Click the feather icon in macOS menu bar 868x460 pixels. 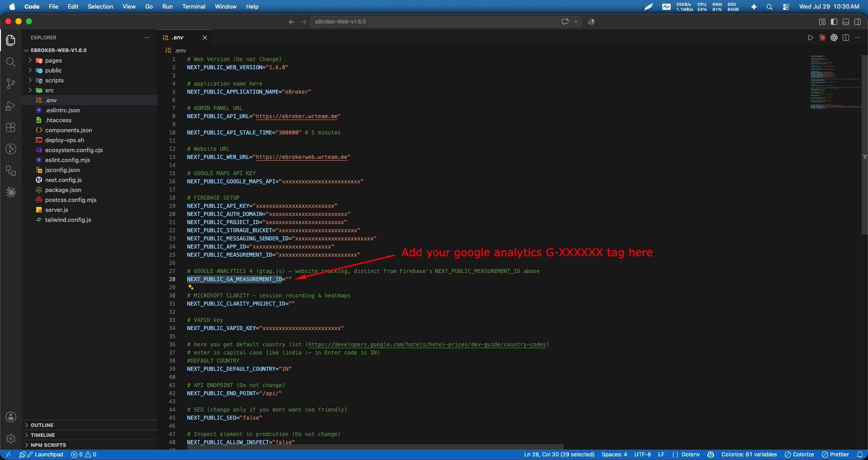coord(649,7)
